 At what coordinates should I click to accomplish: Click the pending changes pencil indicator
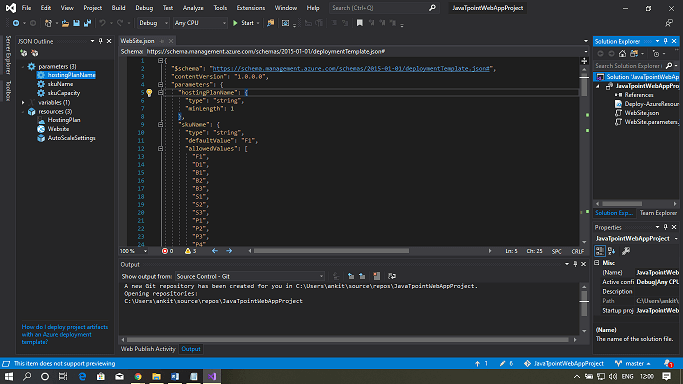pos(506,364)
